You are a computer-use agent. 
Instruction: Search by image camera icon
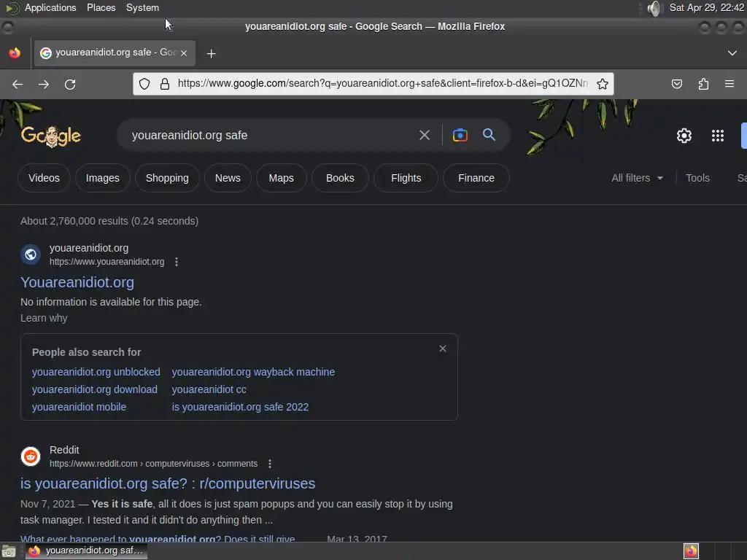pyautogui.click(x=460, y=135)
